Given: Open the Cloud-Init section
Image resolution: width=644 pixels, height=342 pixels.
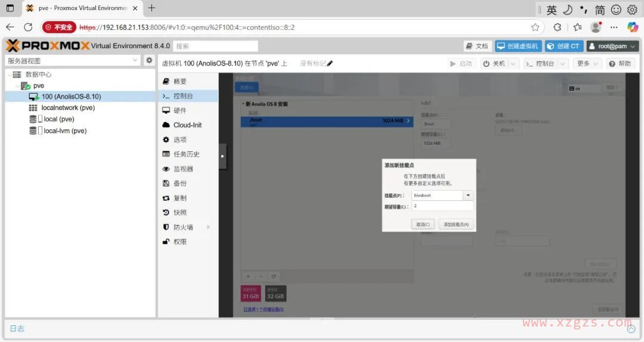Looking at the screenshot, I should click(187, 125).
